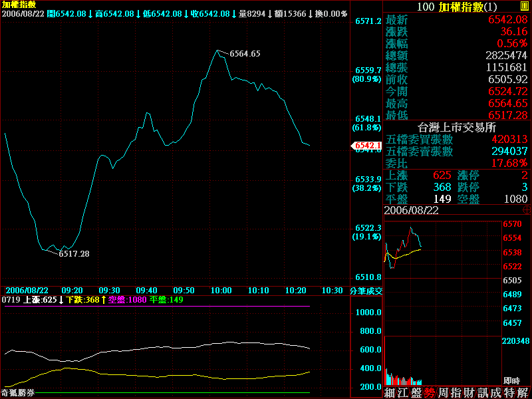
Task: Click the 圖 chart icon in top-right corner
Action: point(525,6)
